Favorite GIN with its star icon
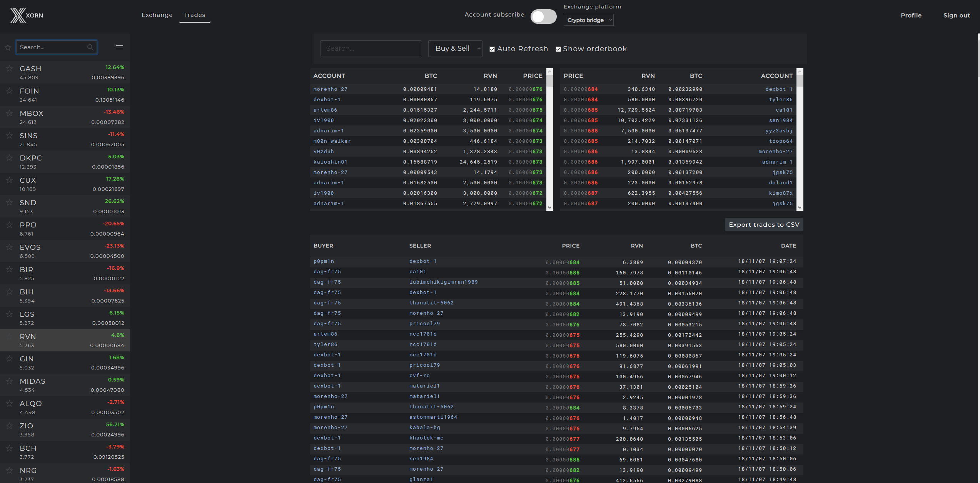This screenshot has height=483, width=980. point(10,359)
